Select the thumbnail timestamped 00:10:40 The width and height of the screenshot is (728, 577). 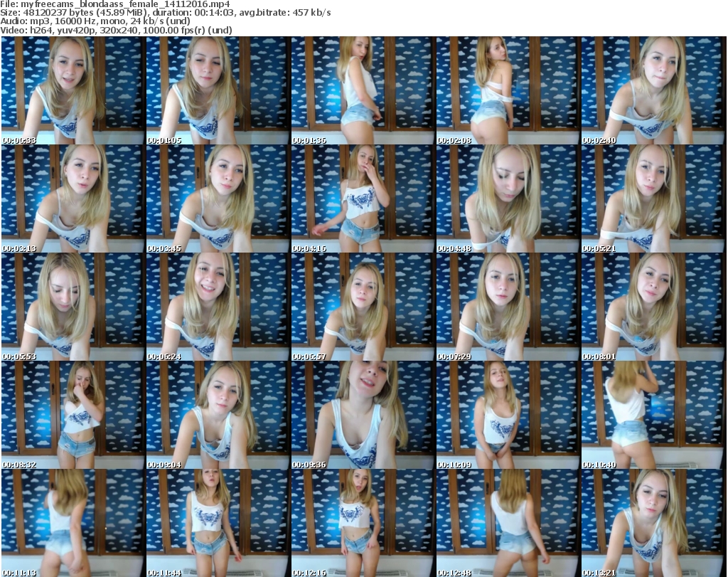653,415
